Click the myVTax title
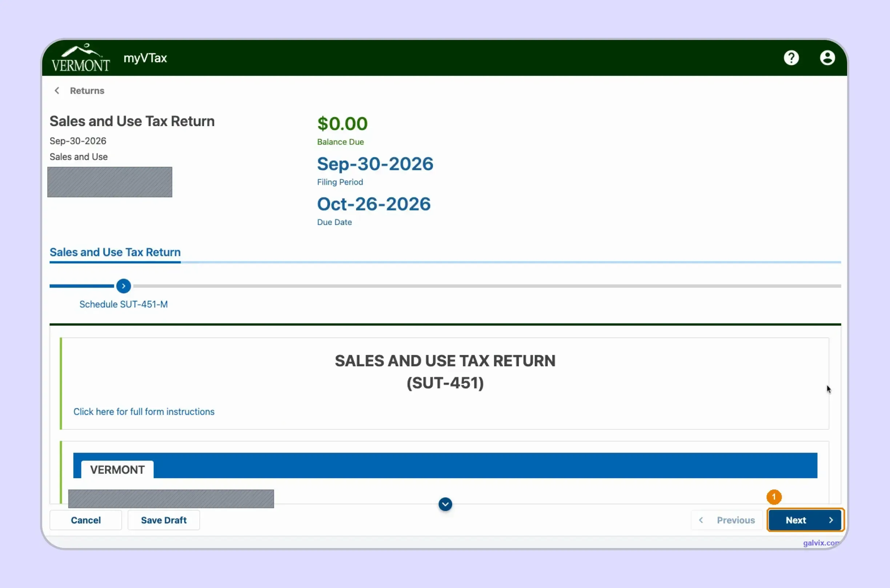Viewport: 890px width, 588px height. 145,58
